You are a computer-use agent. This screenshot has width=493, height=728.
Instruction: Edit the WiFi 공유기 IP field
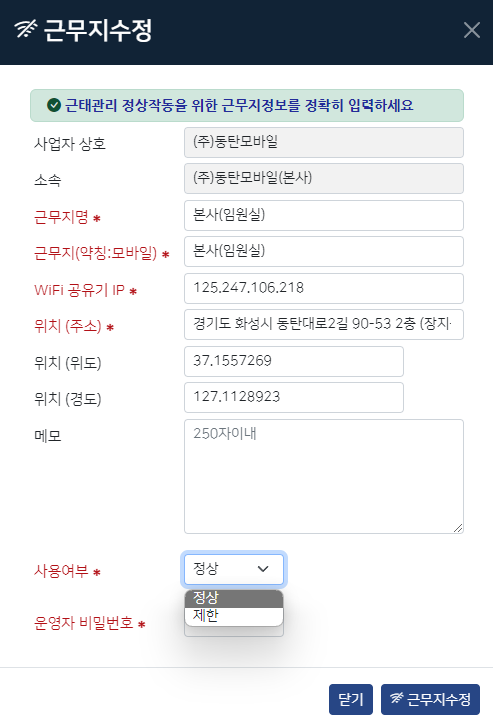(x=324, y=288)
